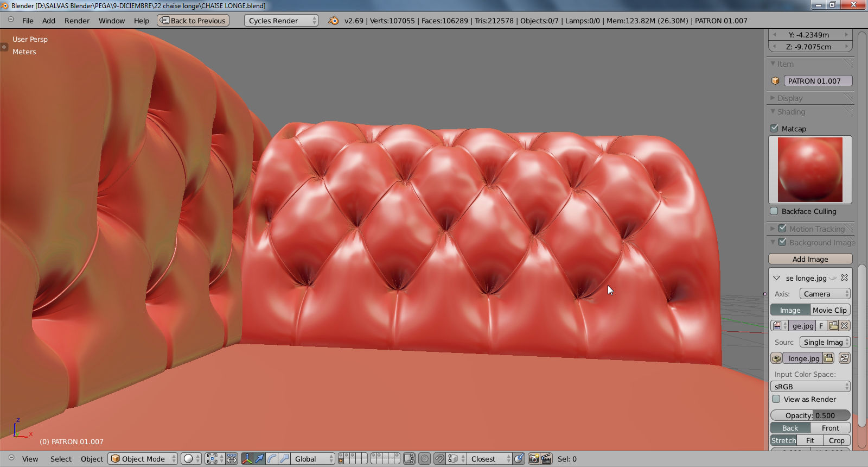Screen dimensions: 868x467
Task: Open the Add menu
Action: [49, 21]
